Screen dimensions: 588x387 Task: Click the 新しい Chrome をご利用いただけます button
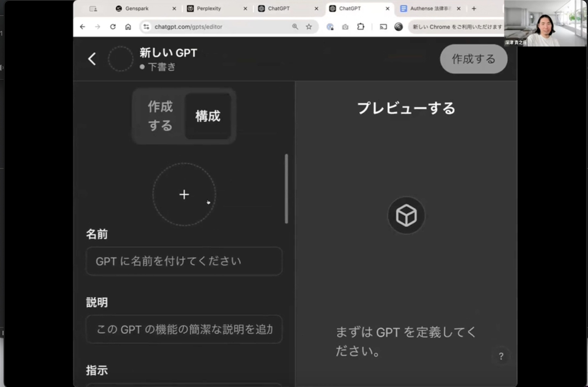click(456, 27)
